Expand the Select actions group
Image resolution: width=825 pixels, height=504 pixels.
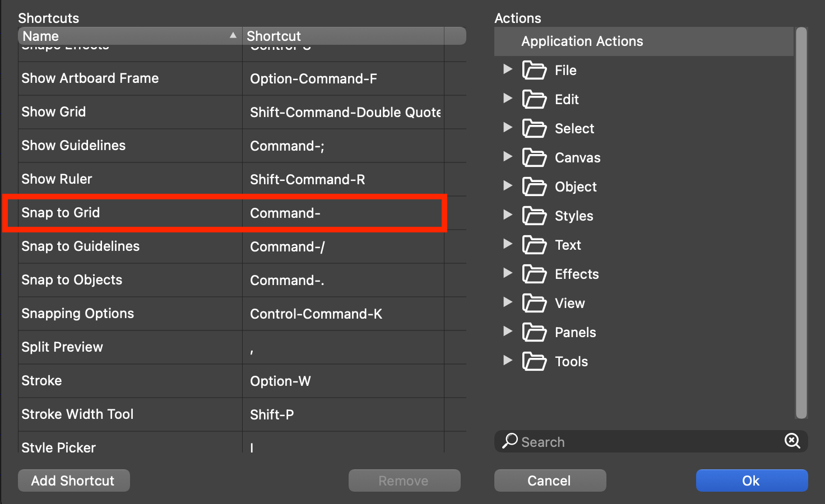coord(508,128)
